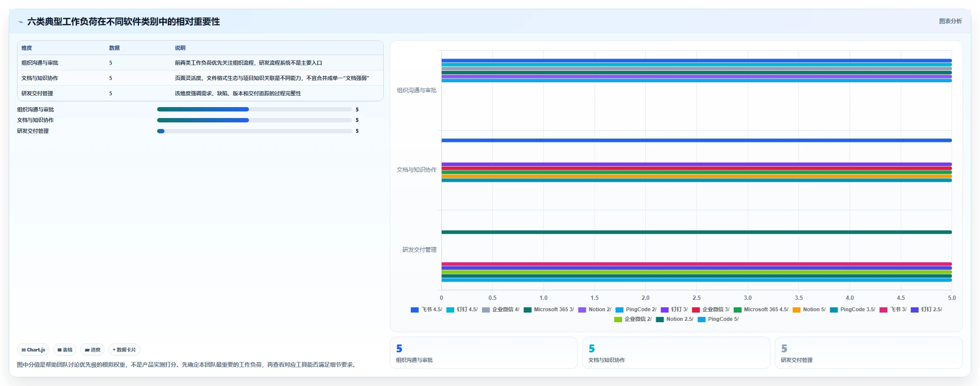Click the 文档与知识协作 label on chart y-axis
980x386 pixels.
(416, 170)
